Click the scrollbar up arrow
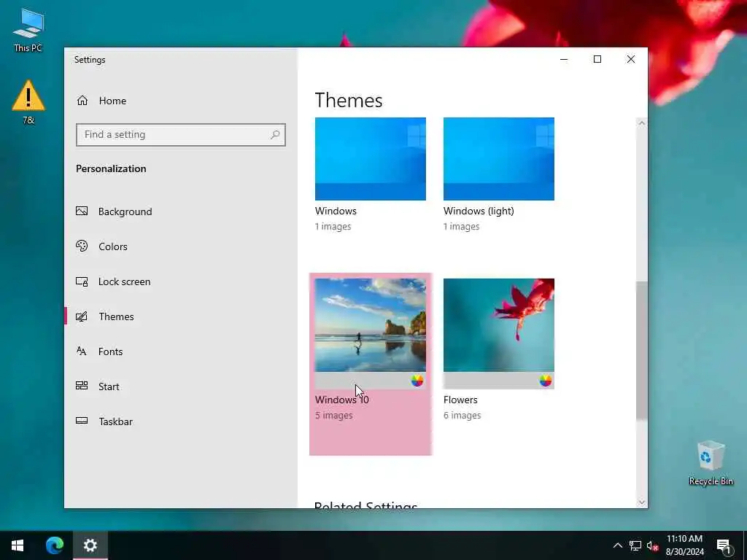747x560 pixels. tap(642, 122)
